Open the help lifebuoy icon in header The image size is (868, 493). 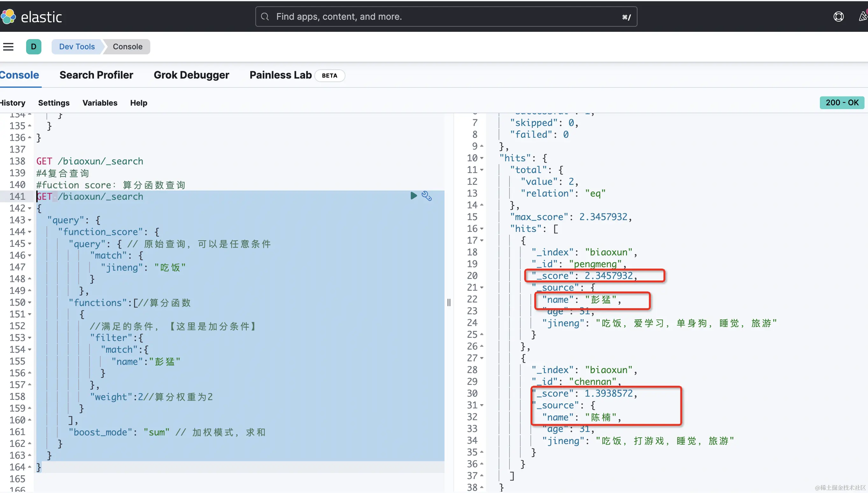tap(838, 17)
